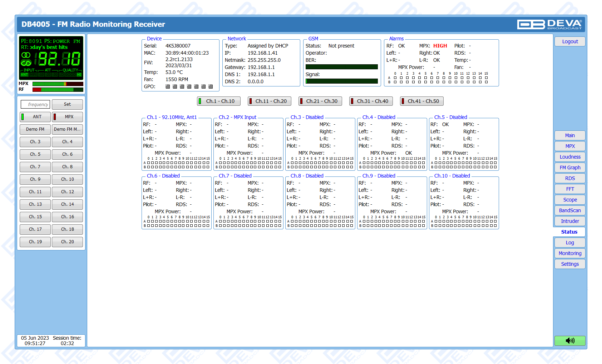Click in the frequency input field

(35, 104)
